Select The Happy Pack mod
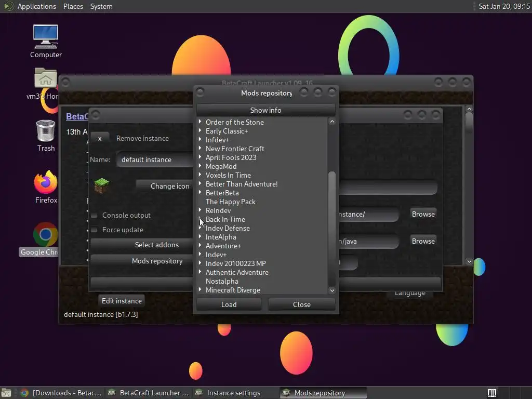 click(230, 202)
